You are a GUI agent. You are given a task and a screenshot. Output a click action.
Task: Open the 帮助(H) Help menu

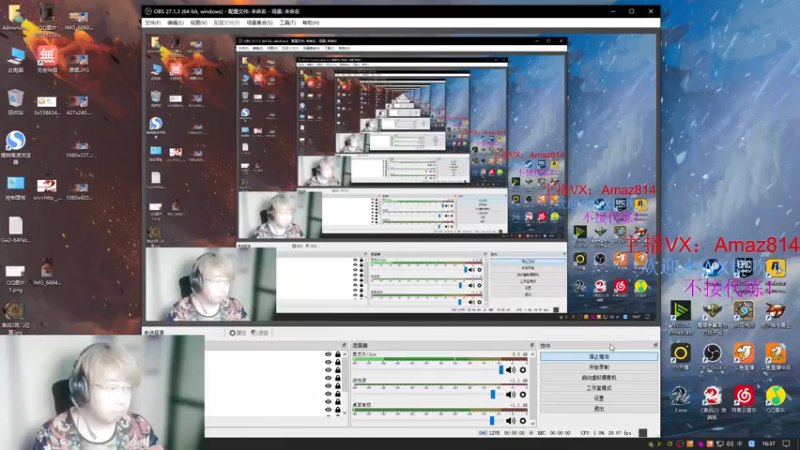point(311,23)
